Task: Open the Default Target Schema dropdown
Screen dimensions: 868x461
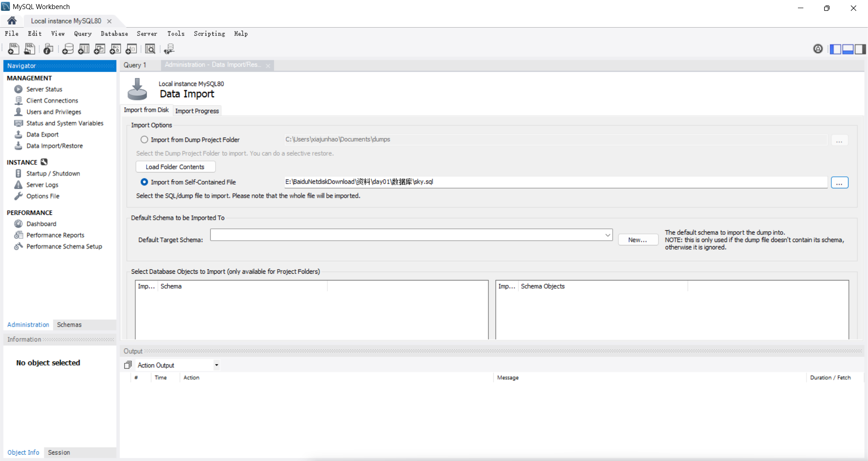Action: point(608,235)
